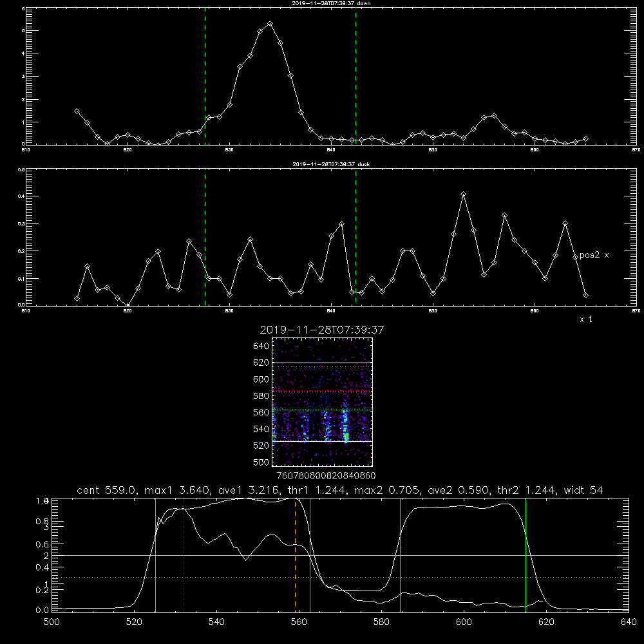Click the spectrogram title '2019-11-28T07:39:37'

[321, 330]
